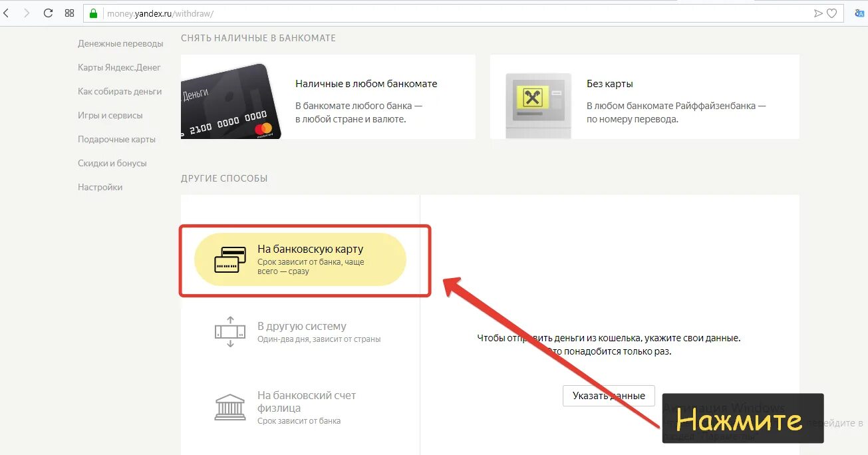Click the СНЯТЬ НАЛИЧНЫЕ В БАНКОМАТЕ heading
The height and width of the screenshot is (455, 868).
coord(258,39)
